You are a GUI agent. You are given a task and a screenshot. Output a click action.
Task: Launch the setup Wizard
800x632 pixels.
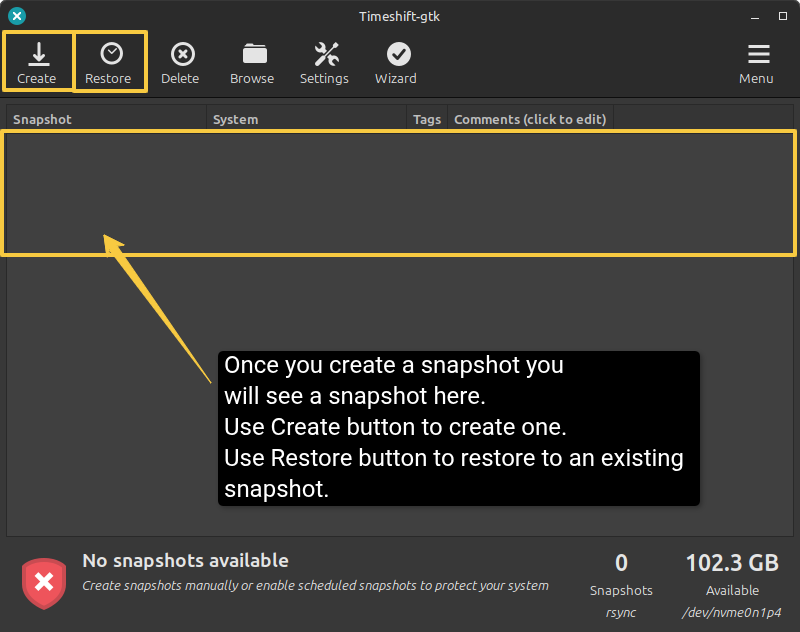coord(396,63)
